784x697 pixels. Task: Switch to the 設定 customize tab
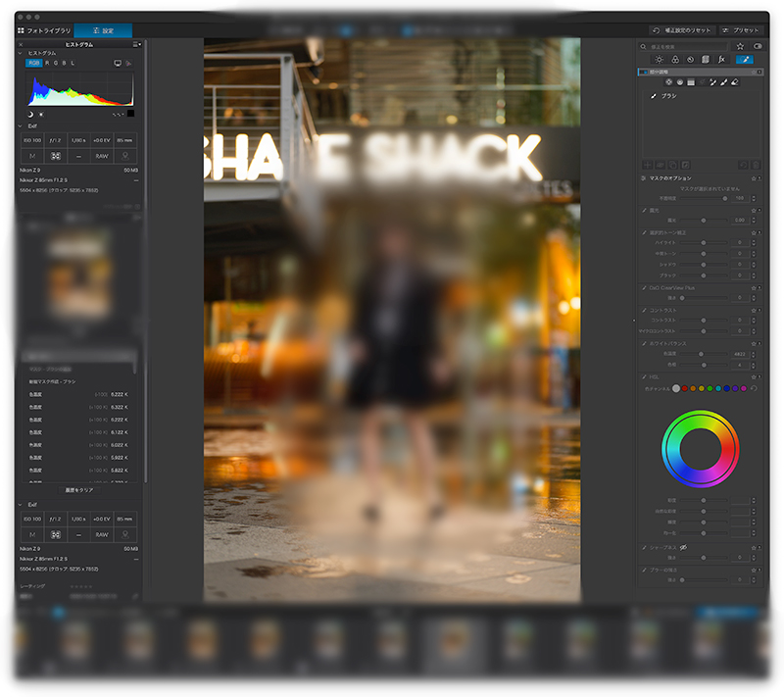pos(103,30)
